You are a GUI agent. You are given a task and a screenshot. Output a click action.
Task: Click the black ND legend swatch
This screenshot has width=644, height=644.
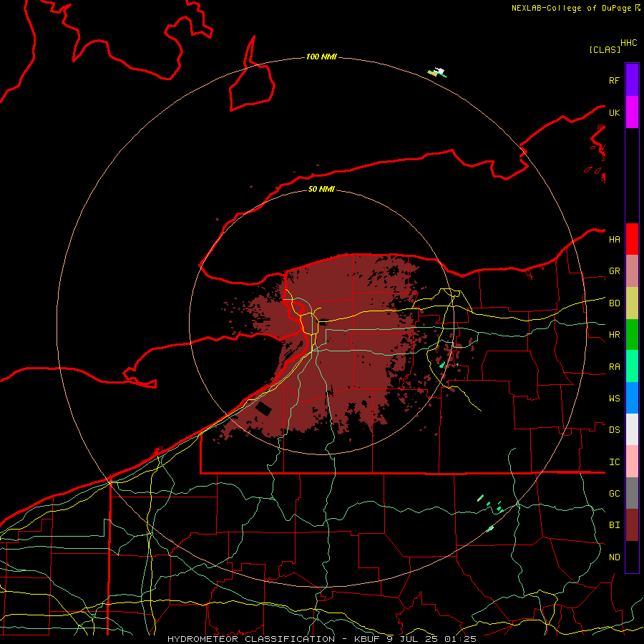coord(632,557)
